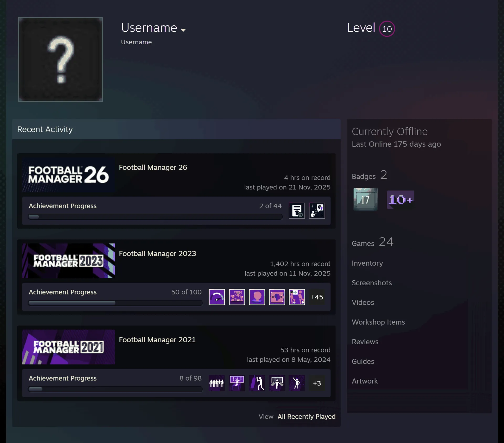This screenshot has height=443, width=504.
Task: Open the head-profile achievement icon in FM 2023
Action: tap(277, 297)
